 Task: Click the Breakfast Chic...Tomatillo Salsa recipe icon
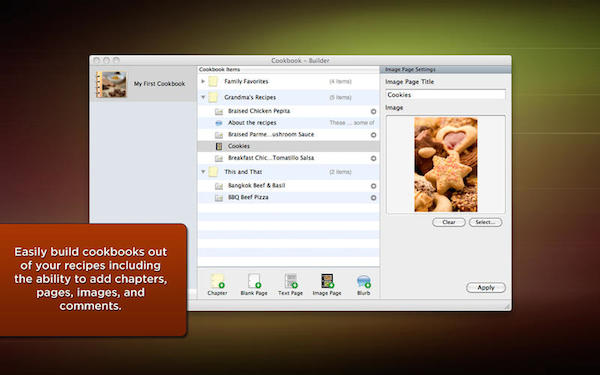click(x=219, y=158)
